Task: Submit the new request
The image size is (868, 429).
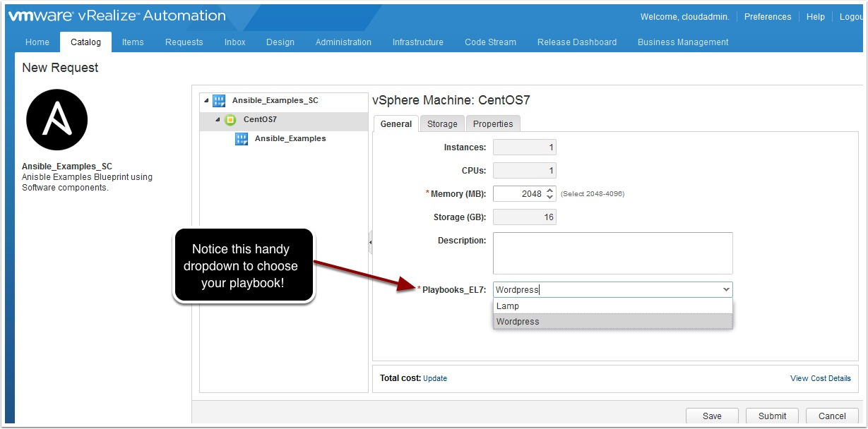Action: click(772, 416)
